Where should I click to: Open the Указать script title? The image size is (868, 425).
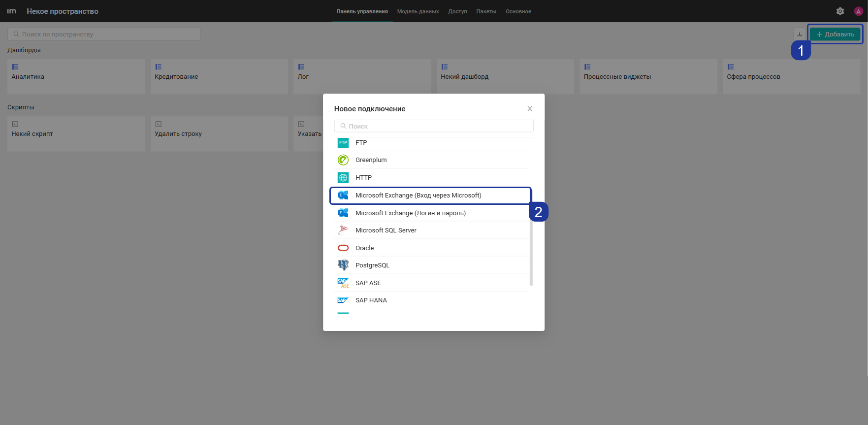coord(310,134)
